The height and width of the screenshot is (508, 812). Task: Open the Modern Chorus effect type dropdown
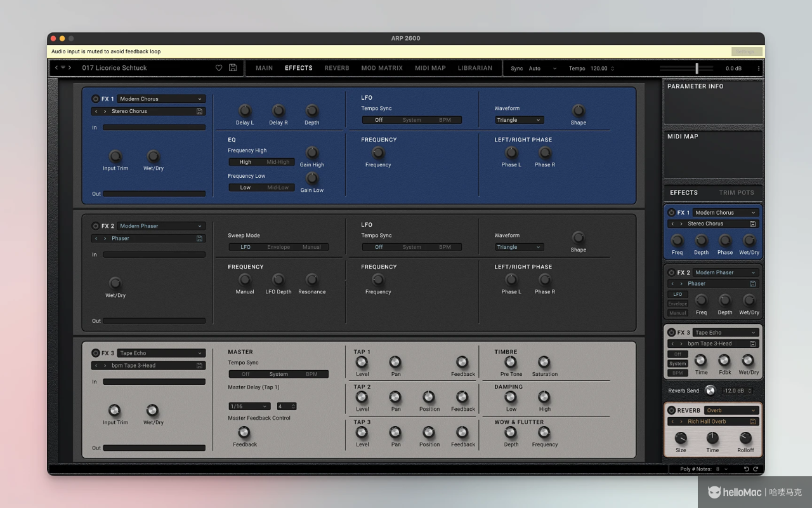pos(161,99)
